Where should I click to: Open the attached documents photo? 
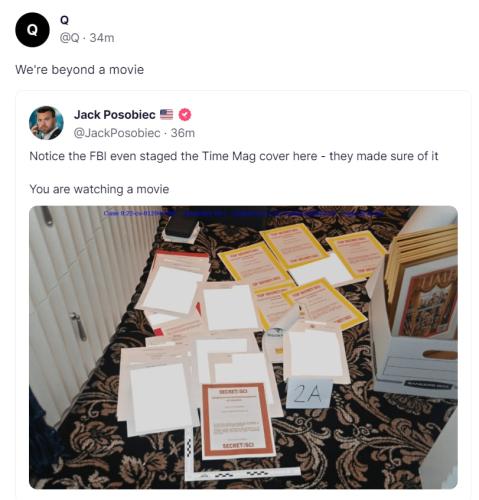pyautogui.click(x=243, y=347)
